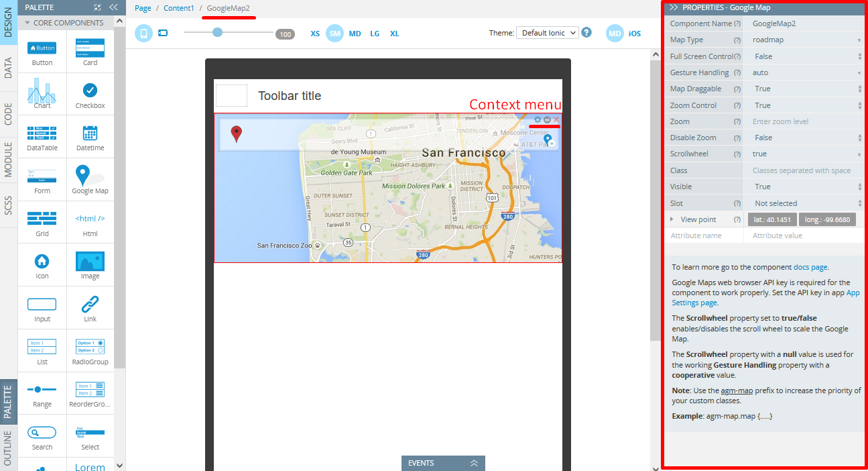Image resolution: width=868 pixels, height=471 pixels.
Task: Pin the palette panel with the expand icon
Action: [98, 7]
